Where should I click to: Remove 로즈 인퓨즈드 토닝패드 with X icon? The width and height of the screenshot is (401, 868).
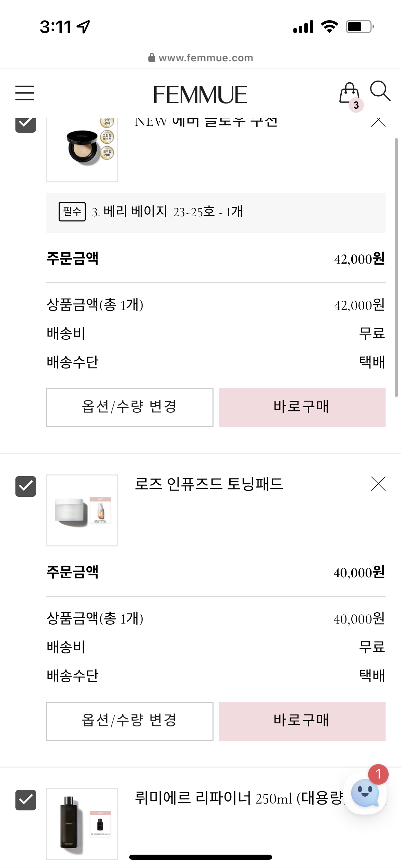click(x=378, y=484)
